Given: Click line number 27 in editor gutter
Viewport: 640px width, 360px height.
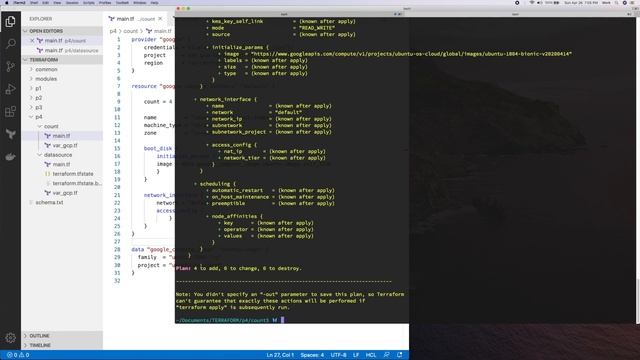Looking at the screenshot, I should pos(117,242).
